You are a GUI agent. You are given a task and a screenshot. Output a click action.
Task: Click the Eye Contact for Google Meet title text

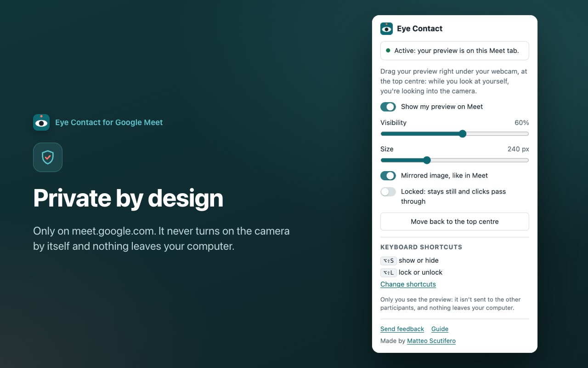pyautogui.click(x=109, y=122)
